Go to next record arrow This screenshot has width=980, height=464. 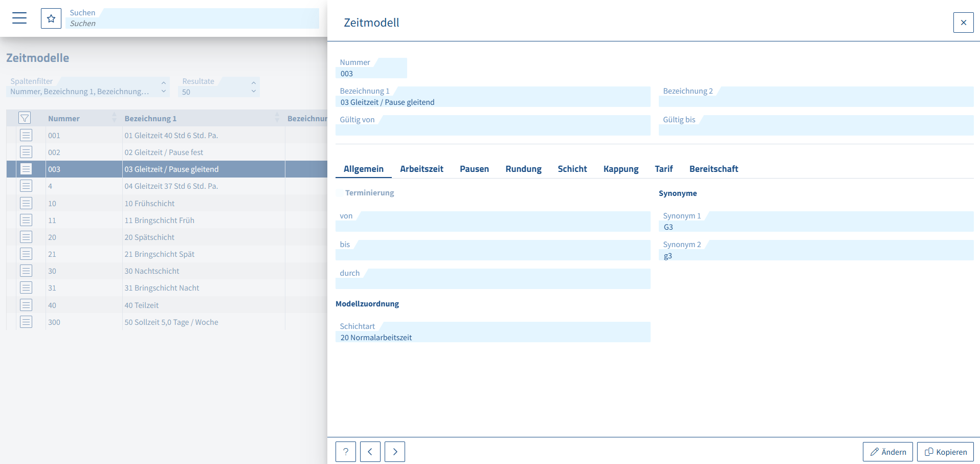tap(395, 452)
